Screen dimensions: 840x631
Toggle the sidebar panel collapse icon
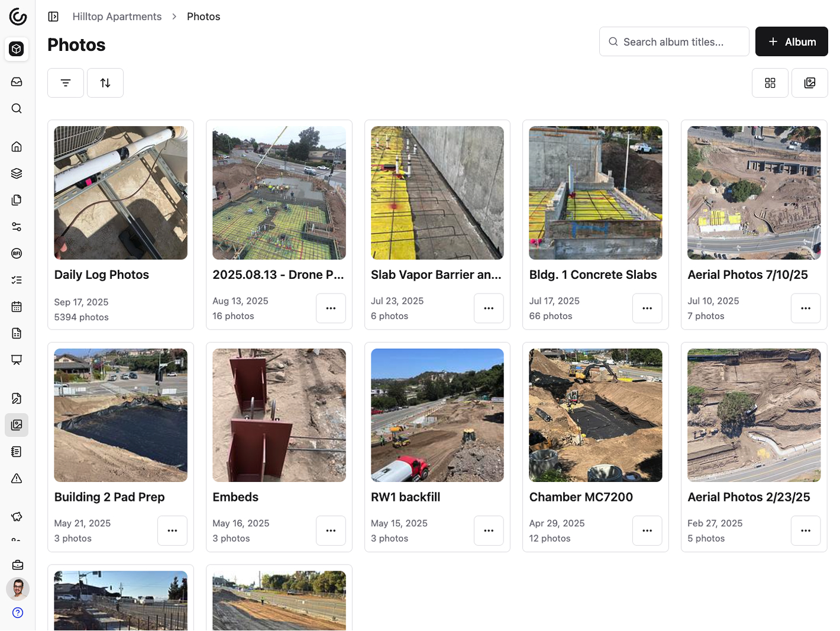point(53,17)
